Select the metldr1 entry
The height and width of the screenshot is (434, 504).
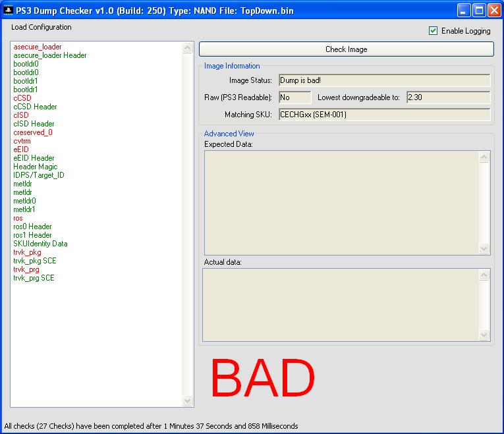[x=24, y=209]
